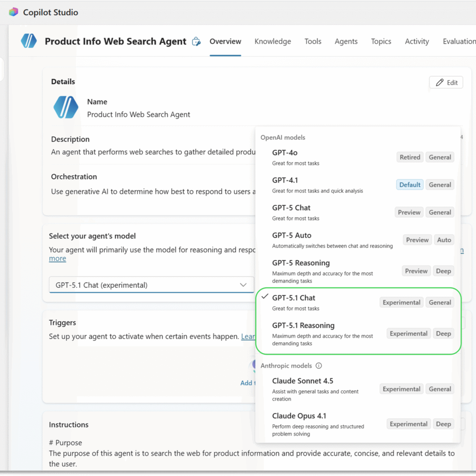Click the Deep tag on GPT-5 Reasoning
The height and width of the screenshot is (476, 476).
coord(443,271)
